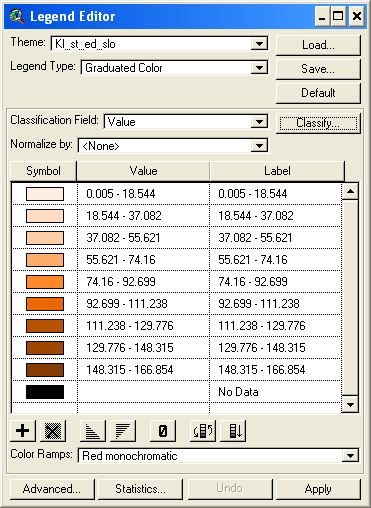Open the Normalize by dropdown
Viewport: 371px width, 508px height.
coord(259,146)
